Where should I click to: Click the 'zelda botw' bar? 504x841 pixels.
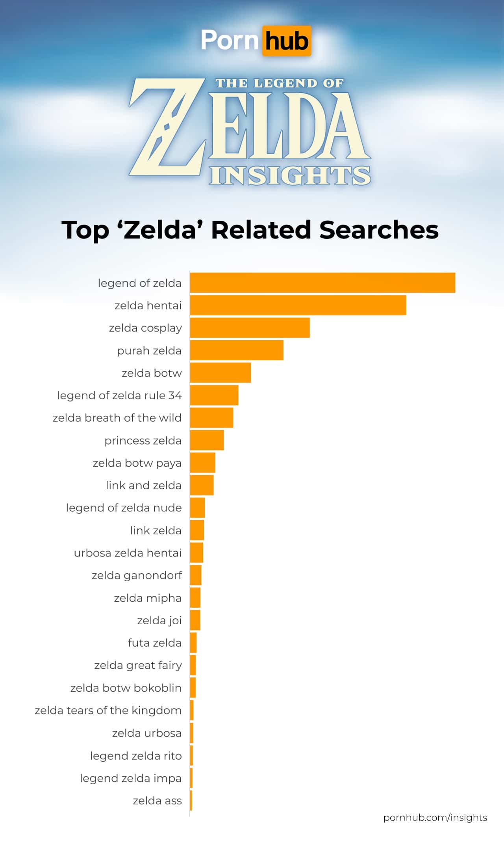[x=220, y=373]
